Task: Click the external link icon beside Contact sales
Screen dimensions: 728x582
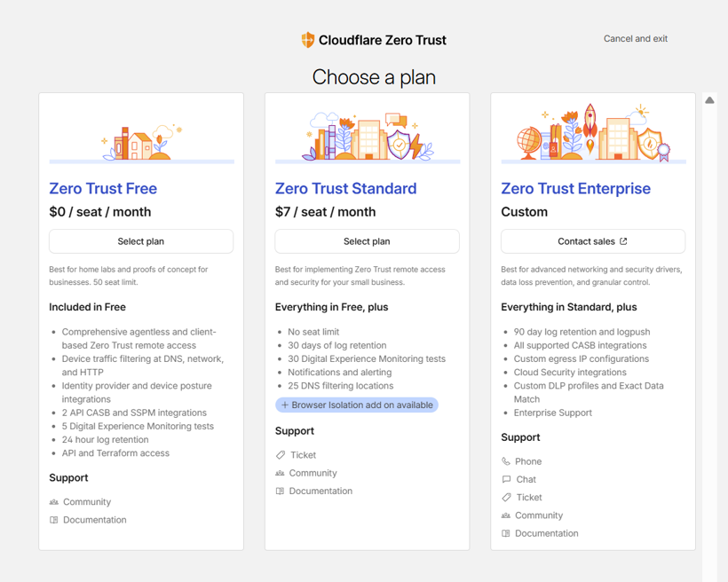Action: [x=623, y=241]
